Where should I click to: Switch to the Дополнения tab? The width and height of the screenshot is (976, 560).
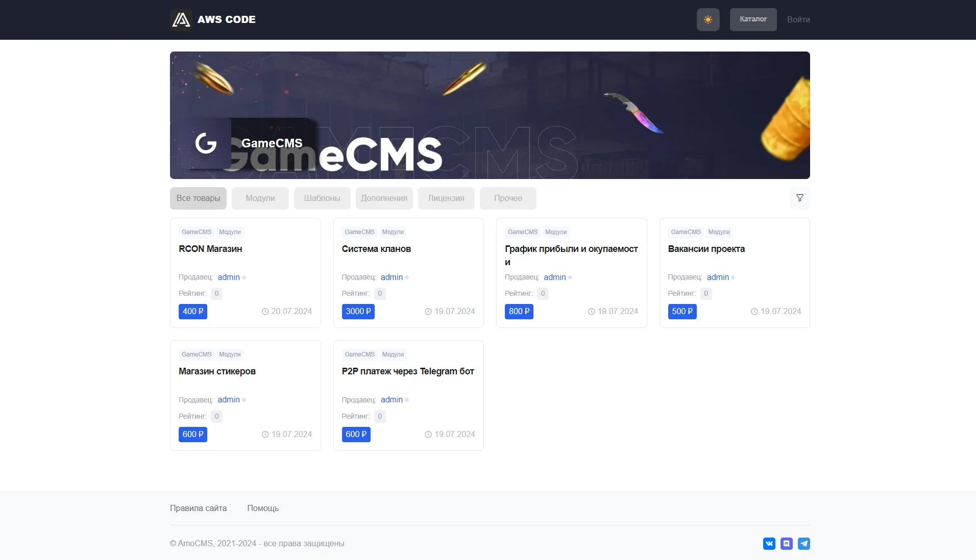click(x=384, y=198)
